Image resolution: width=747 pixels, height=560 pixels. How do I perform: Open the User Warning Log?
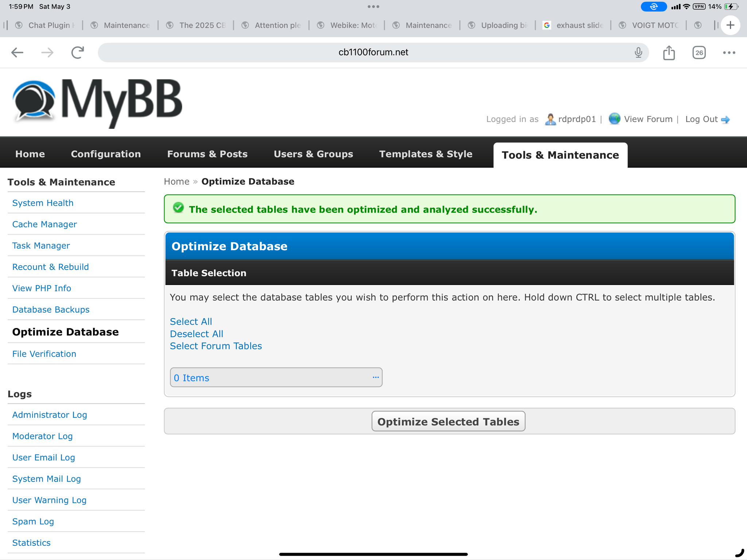click(49, 500)
